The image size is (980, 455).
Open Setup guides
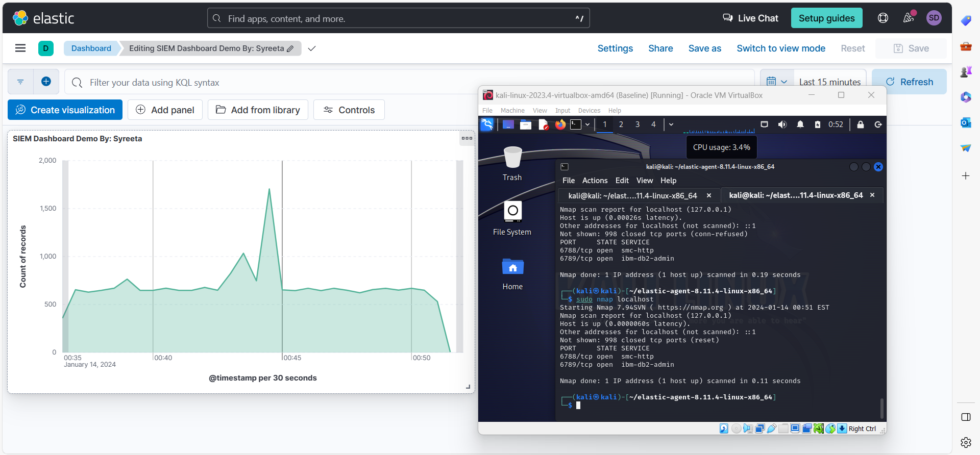click(x=827, y=18)
